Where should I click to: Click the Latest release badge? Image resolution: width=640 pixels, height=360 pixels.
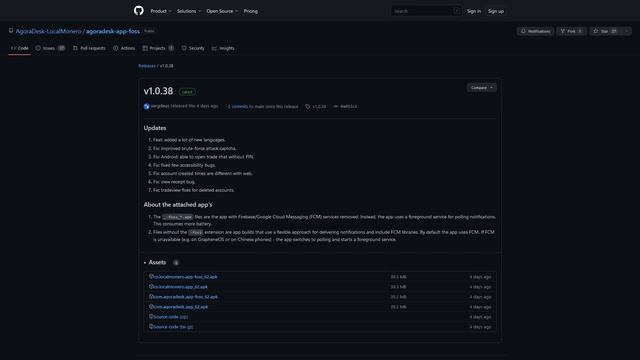pos(187,92)
